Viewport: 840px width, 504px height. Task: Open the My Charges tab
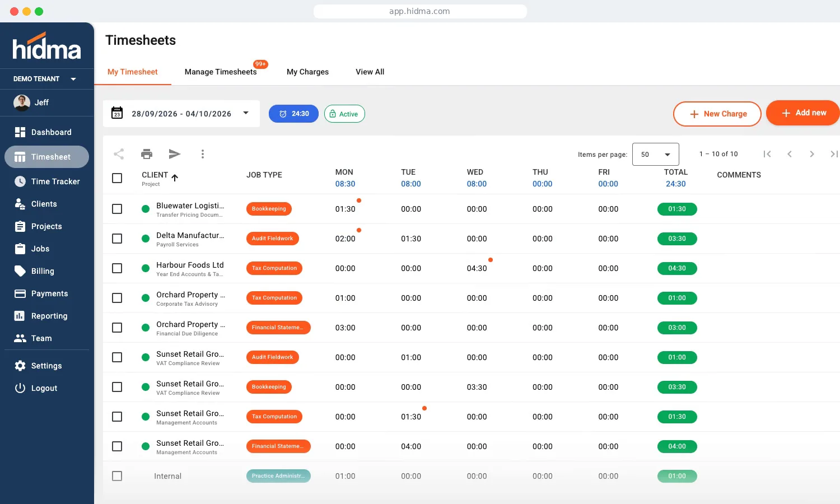307,72
